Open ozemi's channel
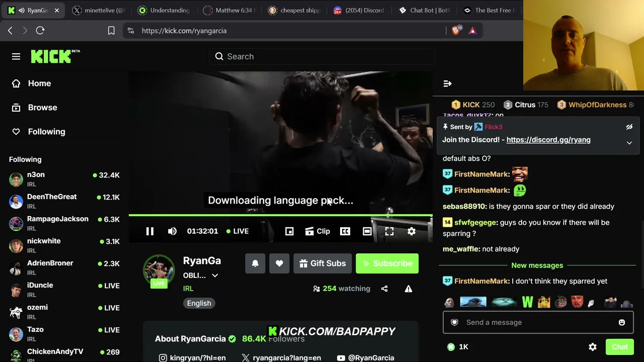Viewport: 644px width, 362px height. (x=64, y=312)
